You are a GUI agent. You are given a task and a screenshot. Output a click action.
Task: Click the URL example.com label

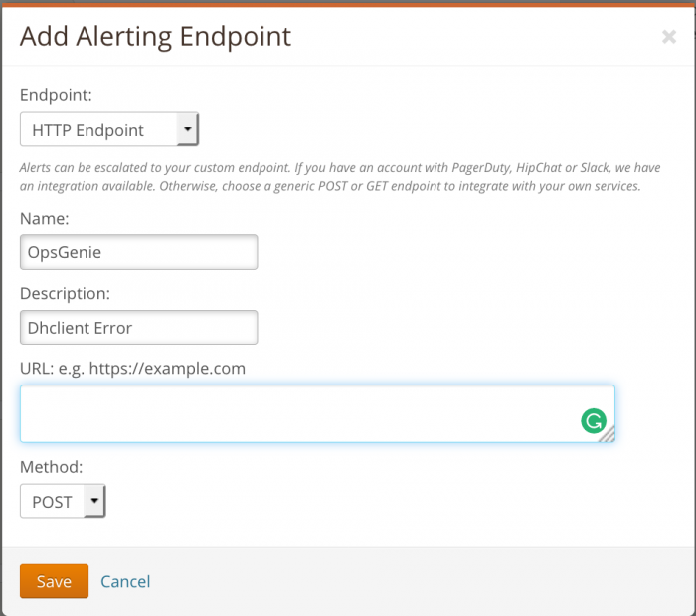coord(132,369)
